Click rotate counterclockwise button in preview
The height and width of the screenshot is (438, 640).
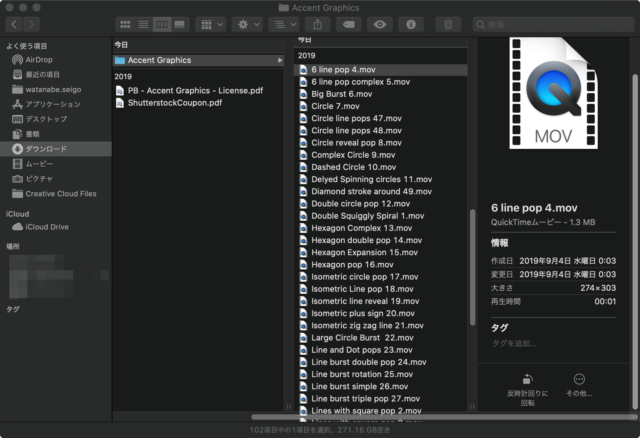[527, 390]
